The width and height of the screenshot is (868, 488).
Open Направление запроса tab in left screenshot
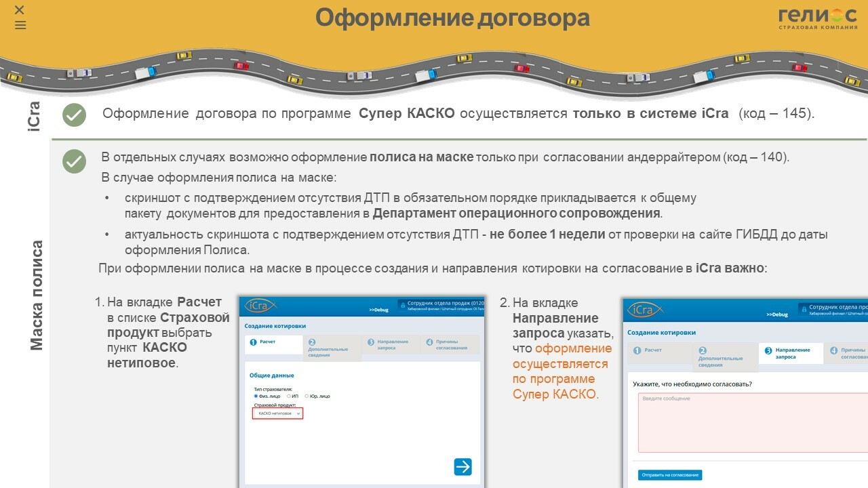pos(391,344)
